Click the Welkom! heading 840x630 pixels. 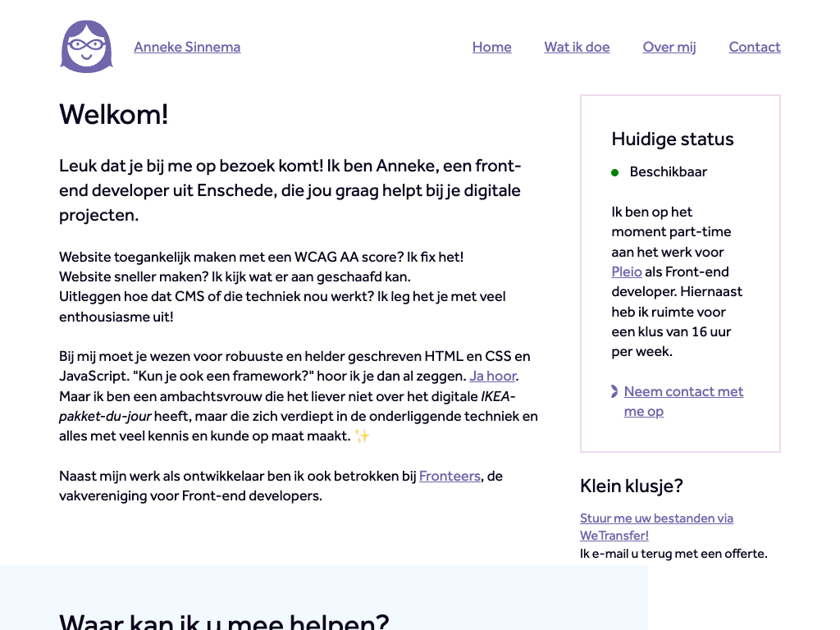[x=114, y=114]
